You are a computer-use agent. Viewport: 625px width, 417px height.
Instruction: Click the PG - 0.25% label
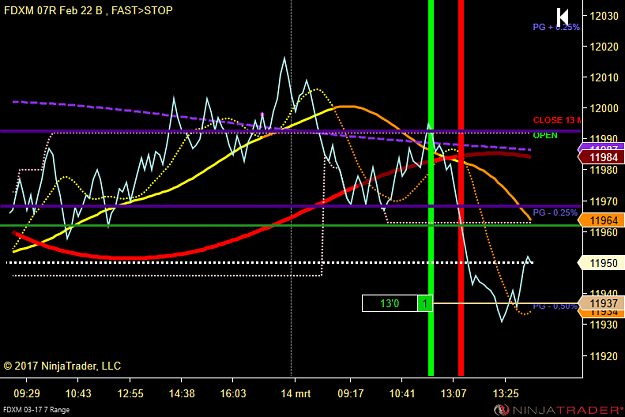click(555, 212)
